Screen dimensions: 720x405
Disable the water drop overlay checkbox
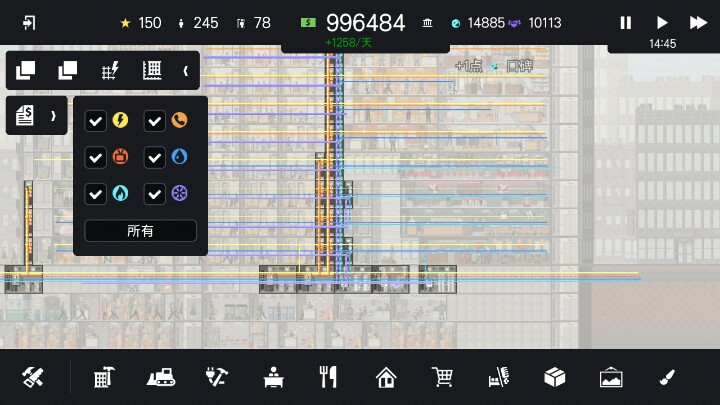point(155,158)
